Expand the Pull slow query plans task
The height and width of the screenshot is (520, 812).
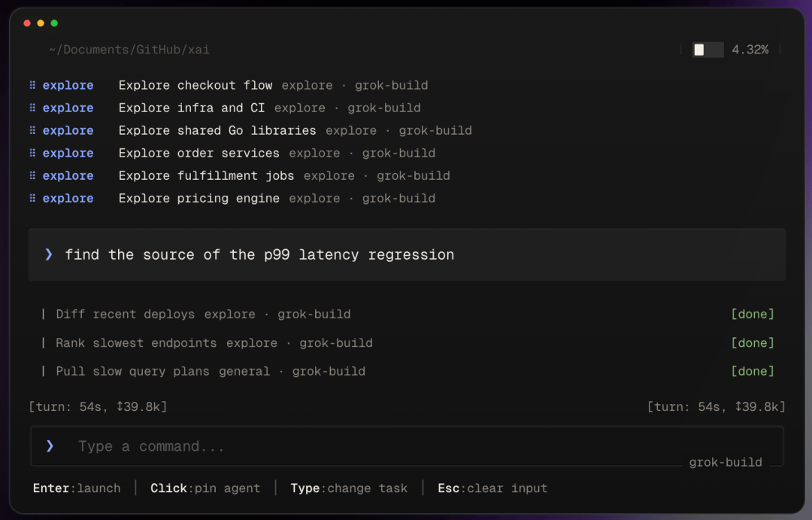pyautogui.click(x=408, y=371)
